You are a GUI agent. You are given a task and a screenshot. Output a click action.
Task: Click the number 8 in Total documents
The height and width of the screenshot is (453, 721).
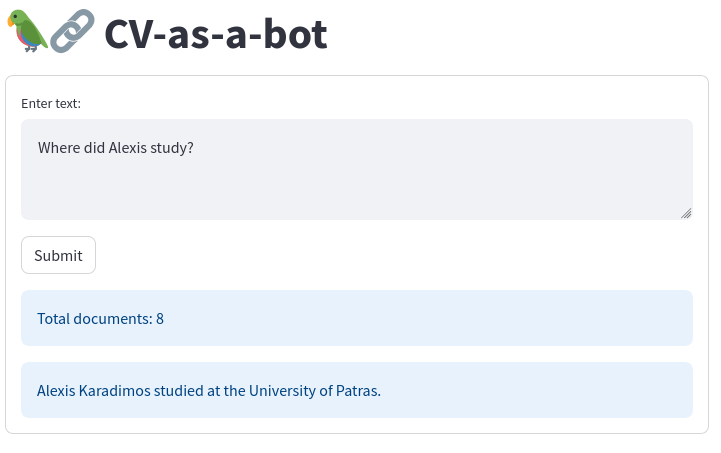(x=160, y=319)
